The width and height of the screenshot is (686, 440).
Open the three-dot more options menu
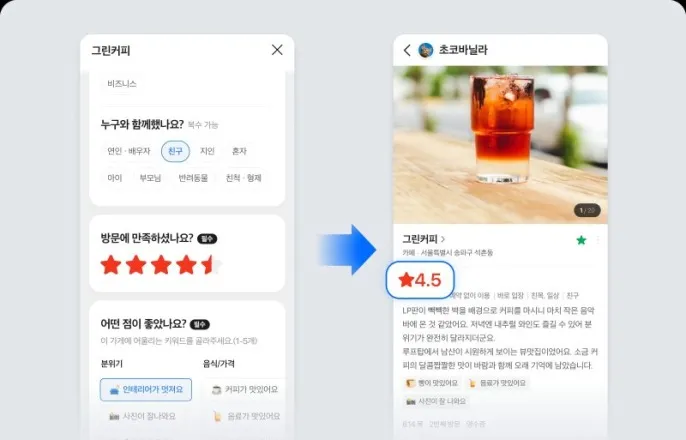[x=598, y=240]
